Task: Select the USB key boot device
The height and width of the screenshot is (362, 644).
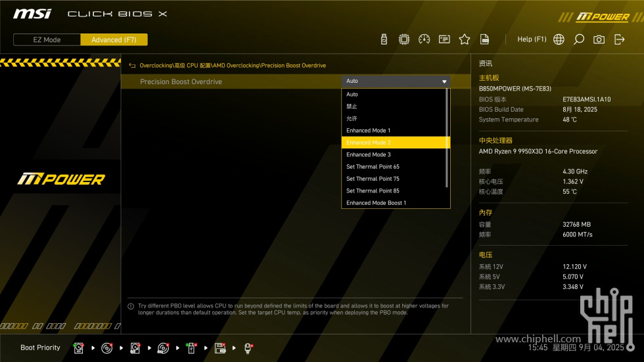Action: point(191,348)
